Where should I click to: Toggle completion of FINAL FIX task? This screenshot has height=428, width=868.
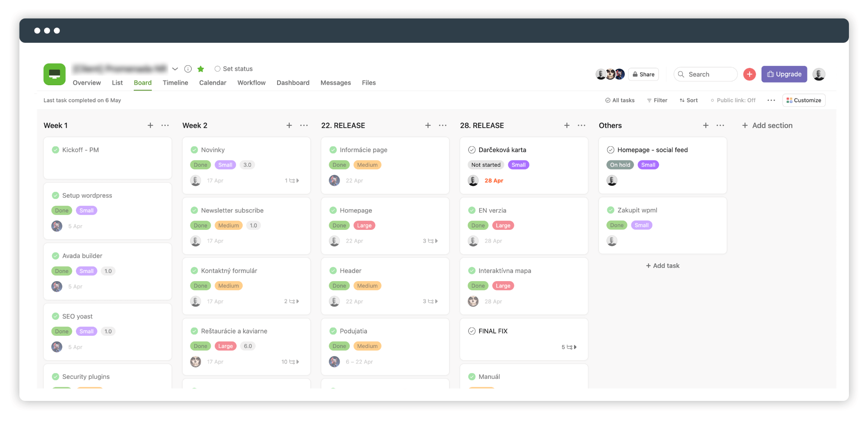pos(472,331)
